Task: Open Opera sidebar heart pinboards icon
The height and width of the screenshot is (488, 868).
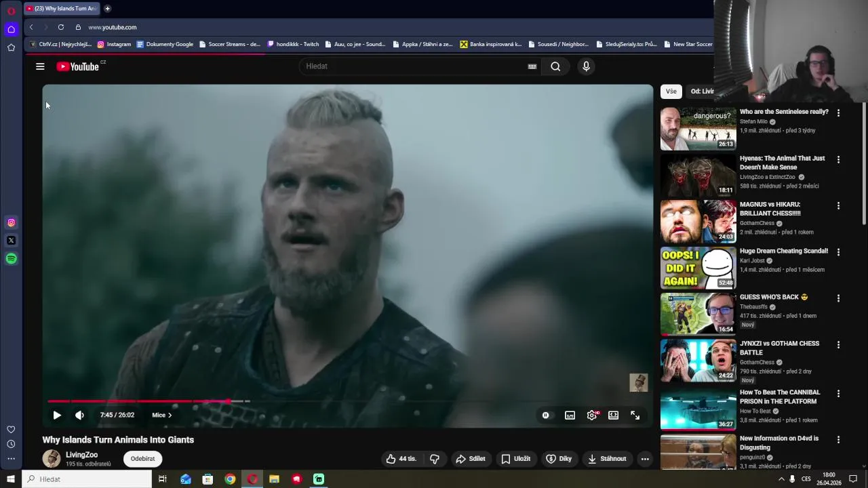Action: click(11, 430)
